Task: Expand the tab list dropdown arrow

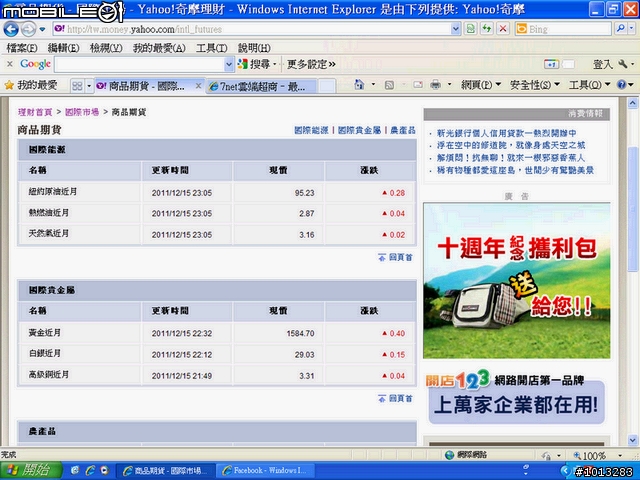Action: (89, 86)
